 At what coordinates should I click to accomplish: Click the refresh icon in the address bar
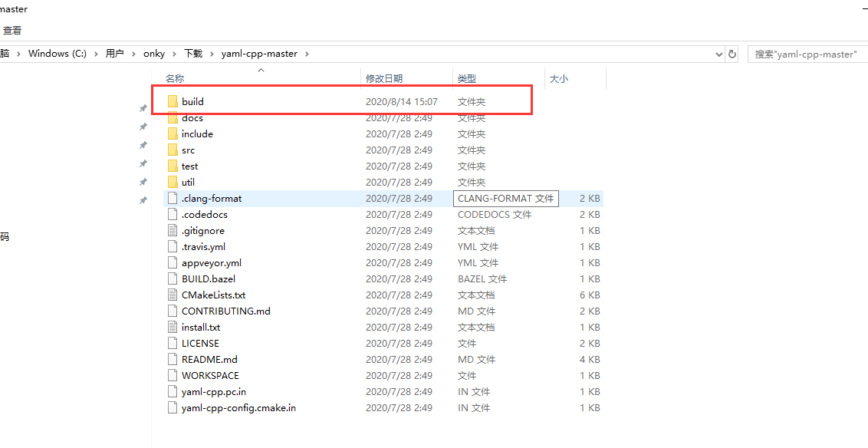tap(732, 54)
